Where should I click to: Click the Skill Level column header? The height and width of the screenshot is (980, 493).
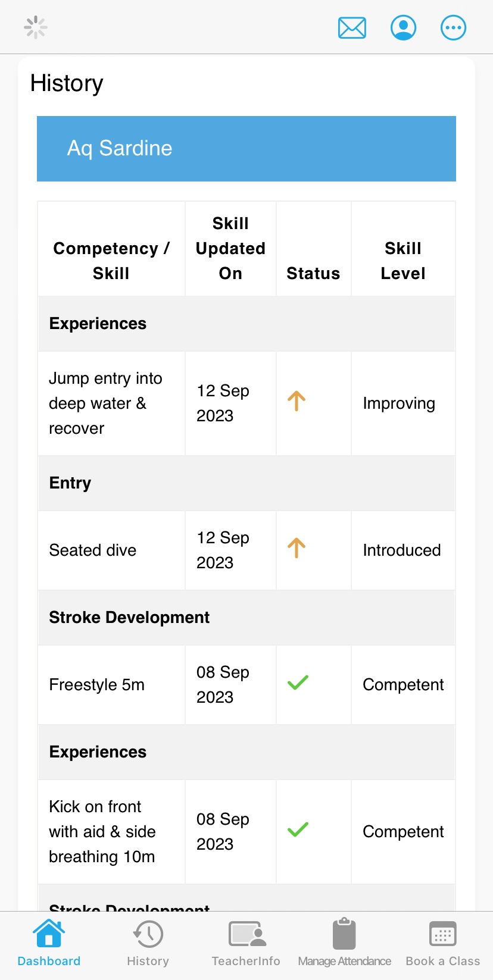coord(403,261)
